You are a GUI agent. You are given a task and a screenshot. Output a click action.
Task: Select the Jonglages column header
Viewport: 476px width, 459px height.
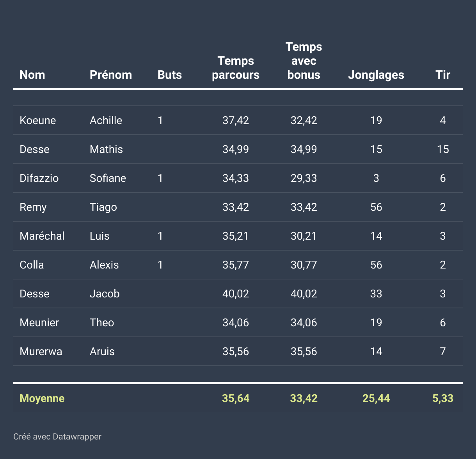point(376,75)
